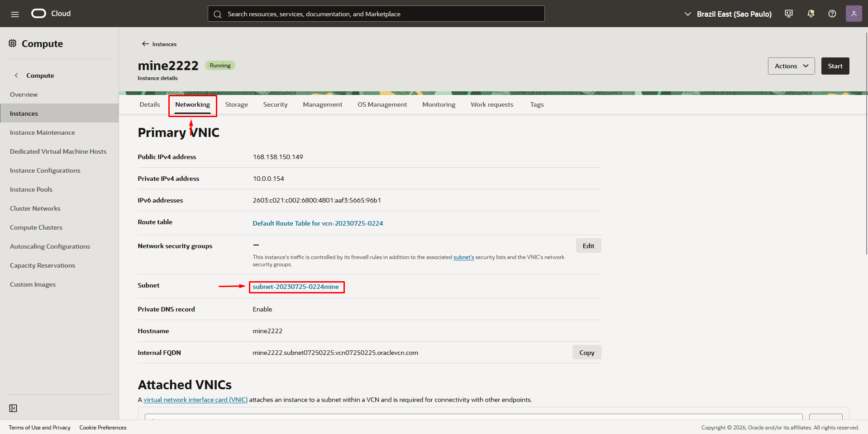Focus the search resources field
Viewport: 868px width, 434px height.
376,14
